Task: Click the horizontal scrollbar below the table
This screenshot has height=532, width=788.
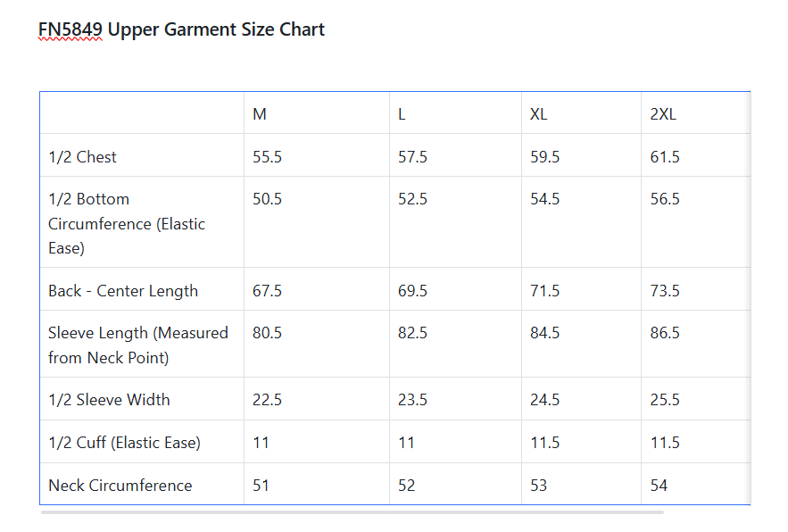Action: point(353,512)
